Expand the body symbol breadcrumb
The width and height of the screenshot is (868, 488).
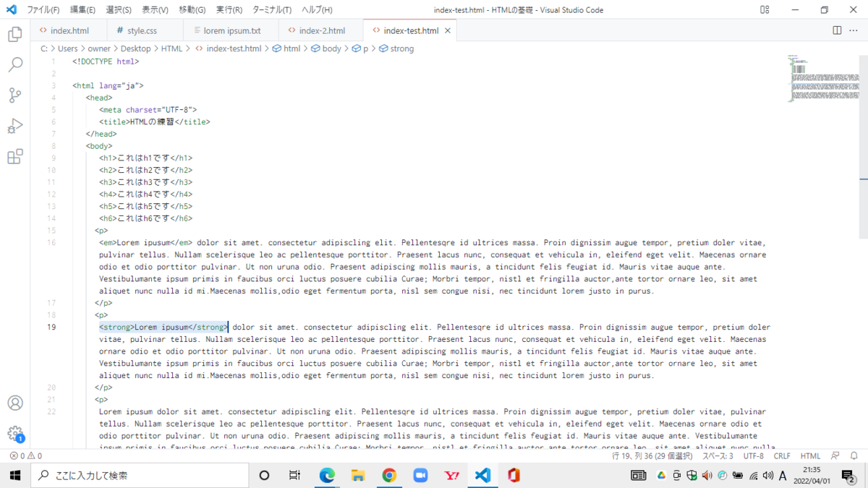pos(325,48)
